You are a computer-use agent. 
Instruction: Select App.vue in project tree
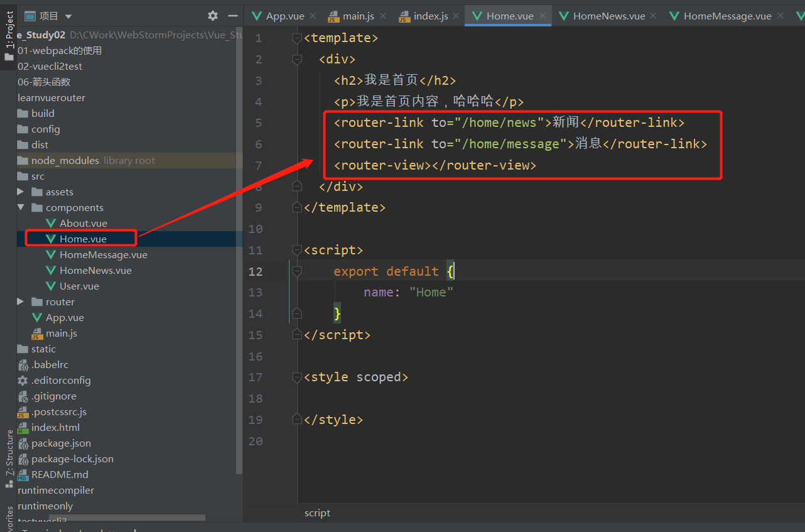[65, 317]
